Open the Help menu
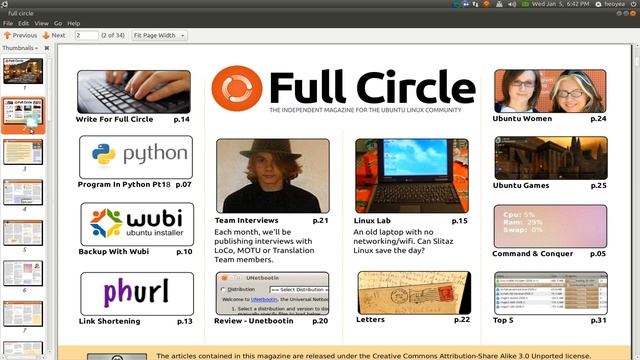This screenshot has width=640, height=360. [73, 23]
